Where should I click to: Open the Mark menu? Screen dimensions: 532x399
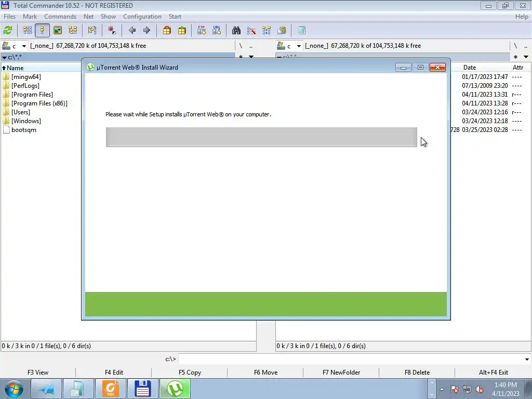[30, 16]
